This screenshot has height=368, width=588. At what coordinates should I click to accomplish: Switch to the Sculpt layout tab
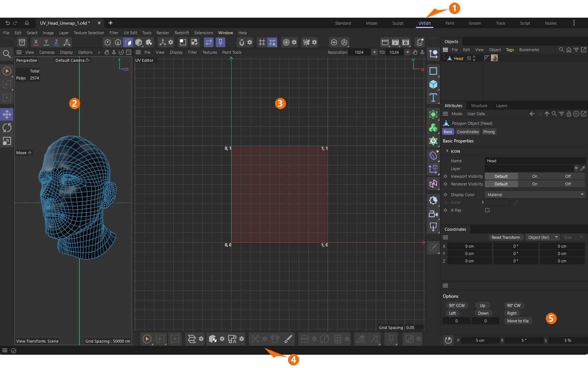coord(398,23)
